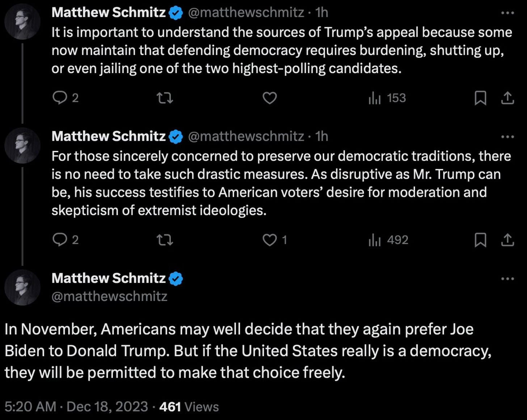Screen dimensions: 527x420
Task: Reply to the tweet about democratic traditions
Action: pyautogui.click(x=59, y=239)
